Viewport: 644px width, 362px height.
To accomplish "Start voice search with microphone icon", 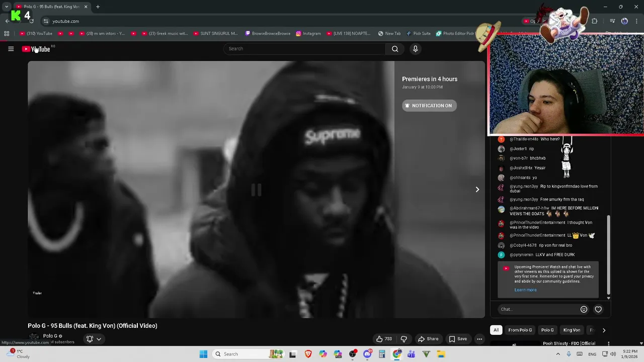I will coord(415,49).
